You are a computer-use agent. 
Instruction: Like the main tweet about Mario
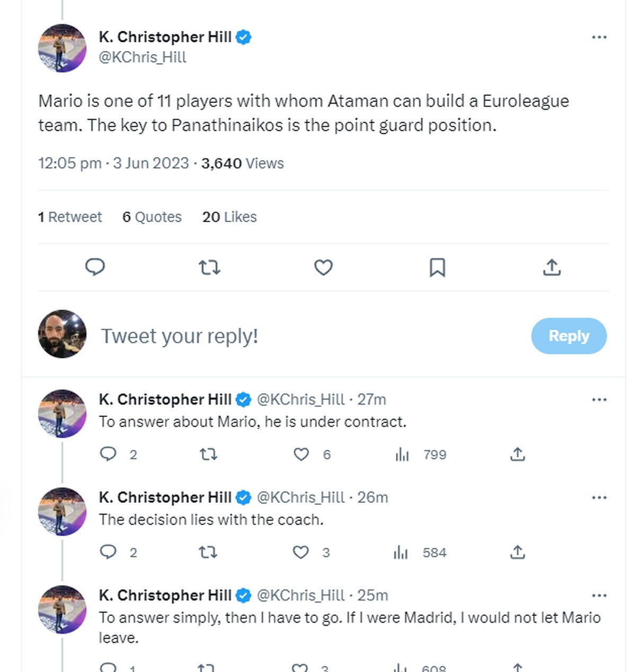[323, 267]
